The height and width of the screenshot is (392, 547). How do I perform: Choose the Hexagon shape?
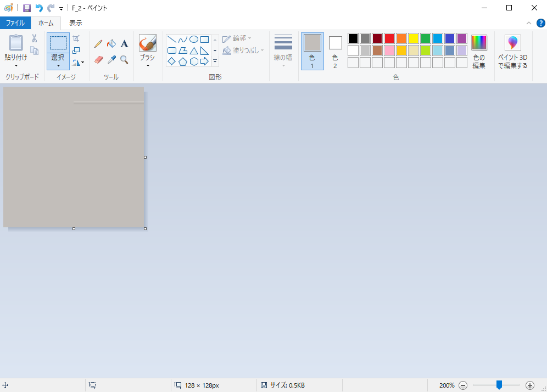[194, 61]
